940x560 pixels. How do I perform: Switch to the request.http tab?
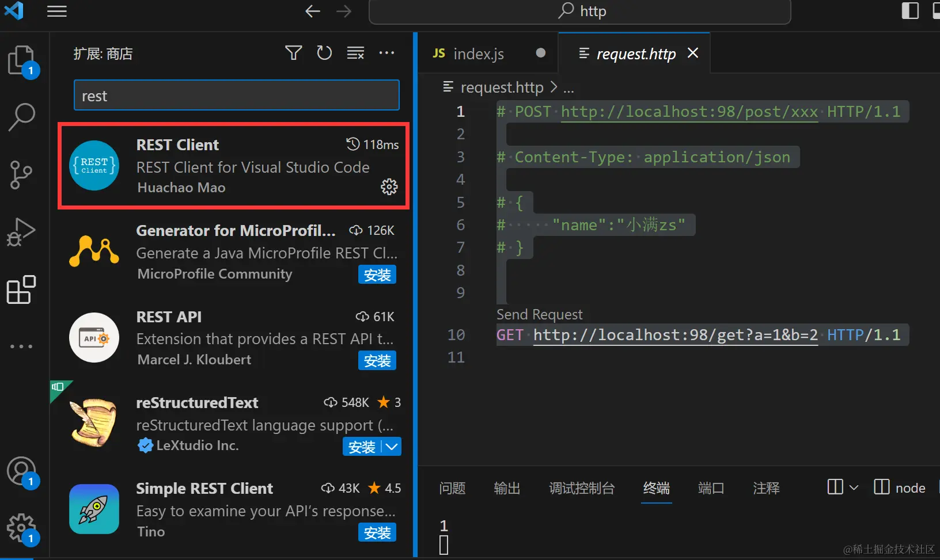click(x=634, y=53)
